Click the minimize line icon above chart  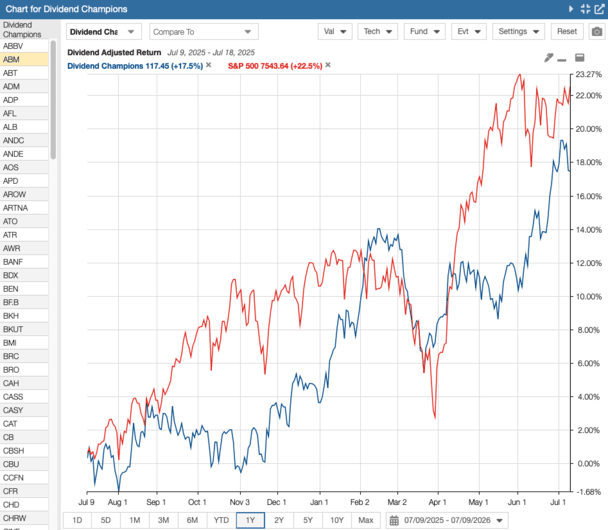pyautogui.click(x=562, y=60)
